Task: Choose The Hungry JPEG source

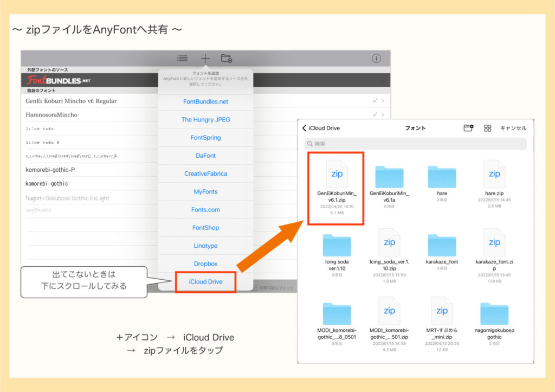Action: click(205, 120)
